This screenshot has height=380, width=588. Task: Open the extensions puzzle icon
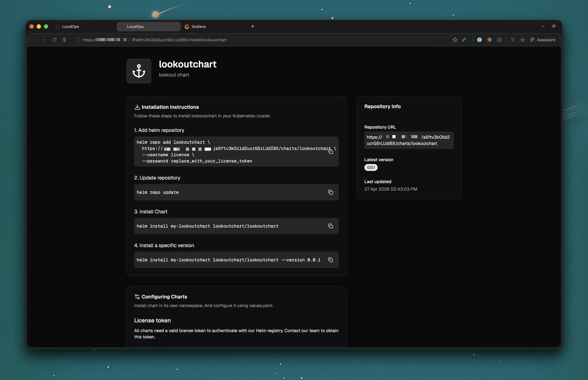pyautogui.click(x=499, y=40)
